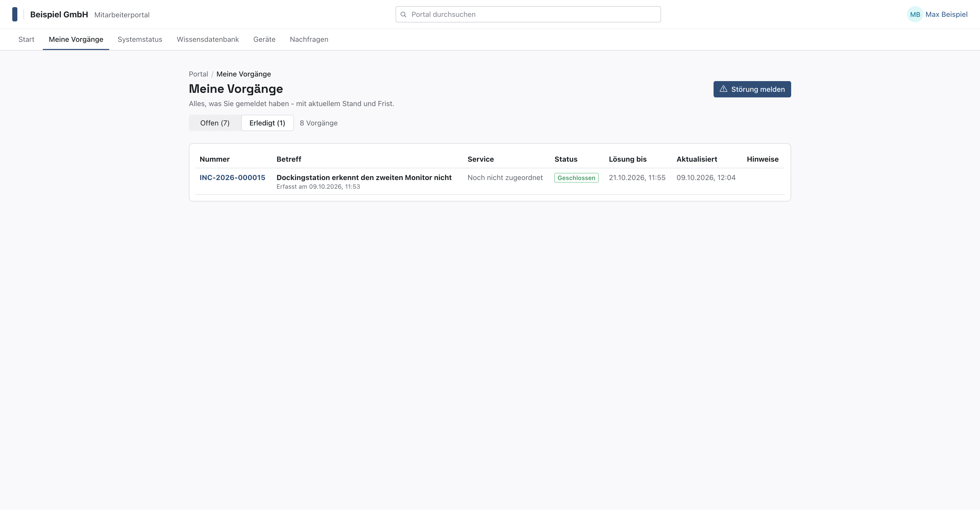Select the Meine Vorgänge navigation tab
The width and height of the screenshot is (980, 510).
click(76, 40)
